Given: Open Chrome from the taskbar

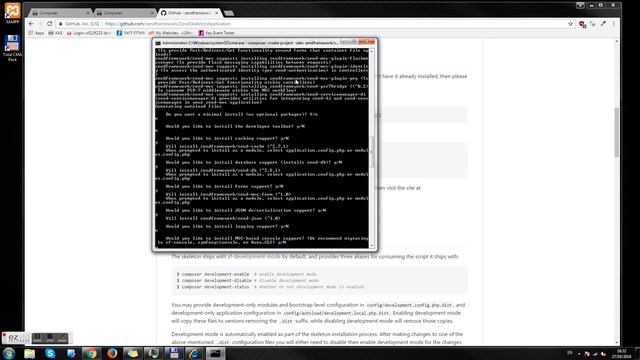Looking at the screenshot, I should (x=91, y=353).
